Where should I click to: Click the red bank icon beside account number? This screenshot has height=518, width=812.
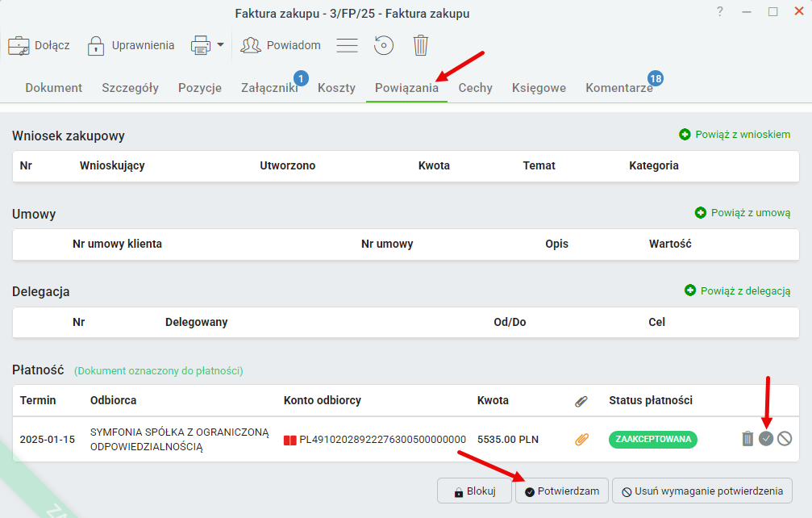click(x=290, y=441)
